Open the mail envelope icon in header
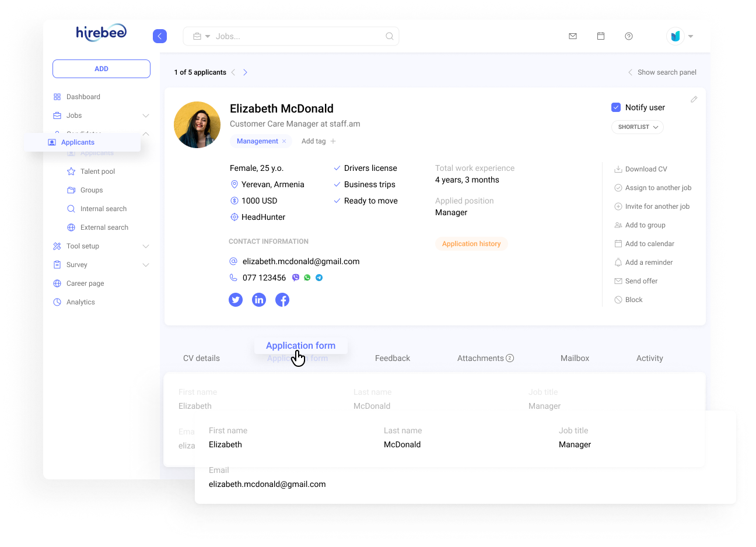This screenshot has width=756, height=547. click(x=573, y=36)
